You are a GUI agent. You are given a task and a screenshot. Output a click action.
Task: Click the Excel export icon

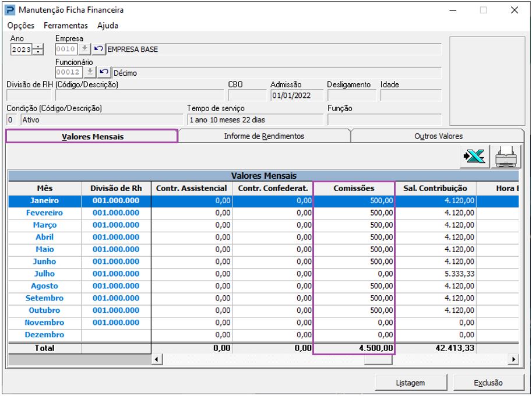point(474,157)
